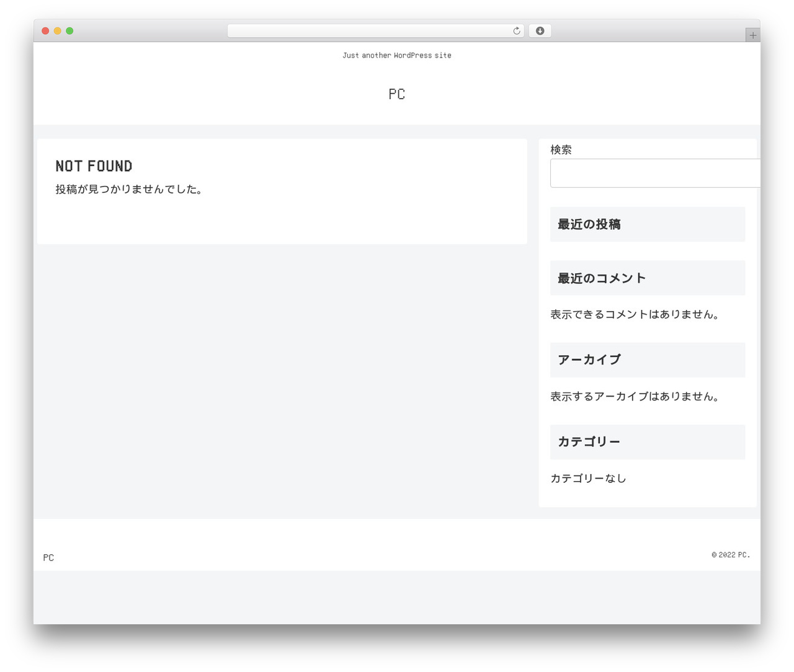Select the 表示するアーカイブはありません text
The image size is (794, 672).
click(x=635, y=396)
